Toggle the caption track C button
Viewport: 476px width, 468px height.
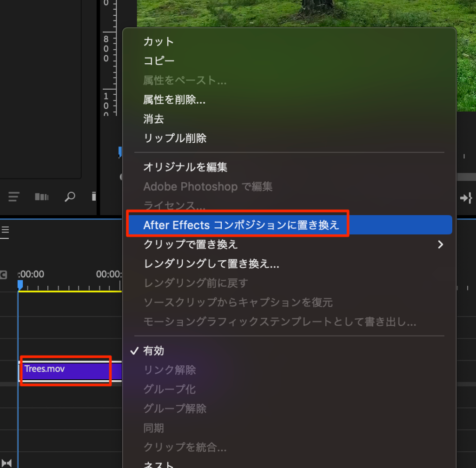click(3, 275)
